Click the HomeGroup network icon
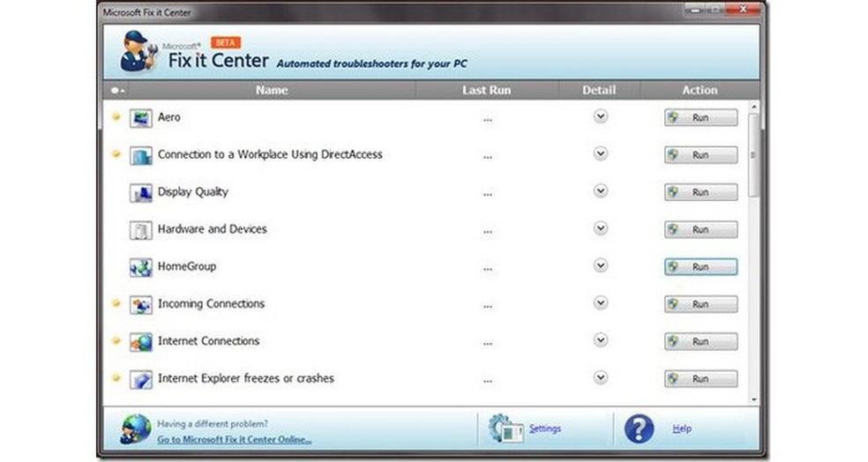 (140, 267)
